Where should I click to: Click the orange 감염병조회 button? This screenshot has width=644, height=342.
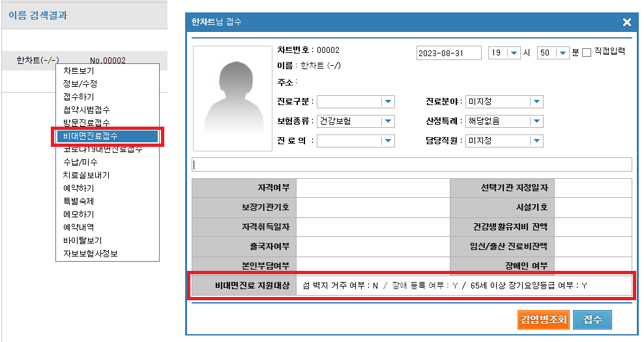click(543, 320)
